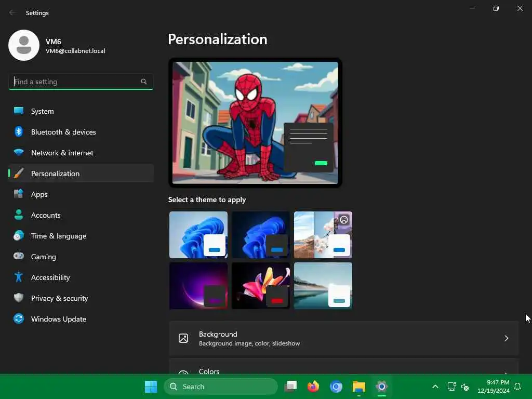532x399 pixels.
Task: Go to Network & internet
Action: 81,152
